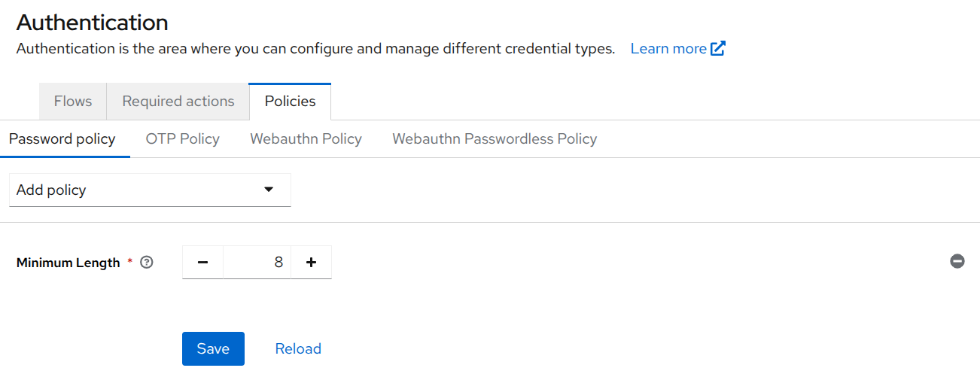Select the Policies tab
This screenshot has height=377, width=980.
click(x=290, y=102)
